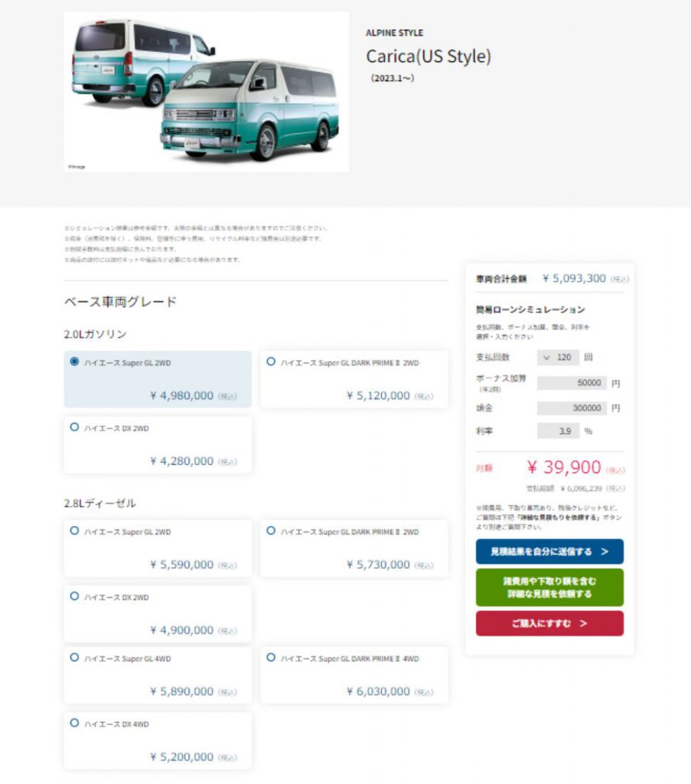Click the ボーナス加算 amount field
This screenshot has height=784, width=691.
click(x=572, y=383)
